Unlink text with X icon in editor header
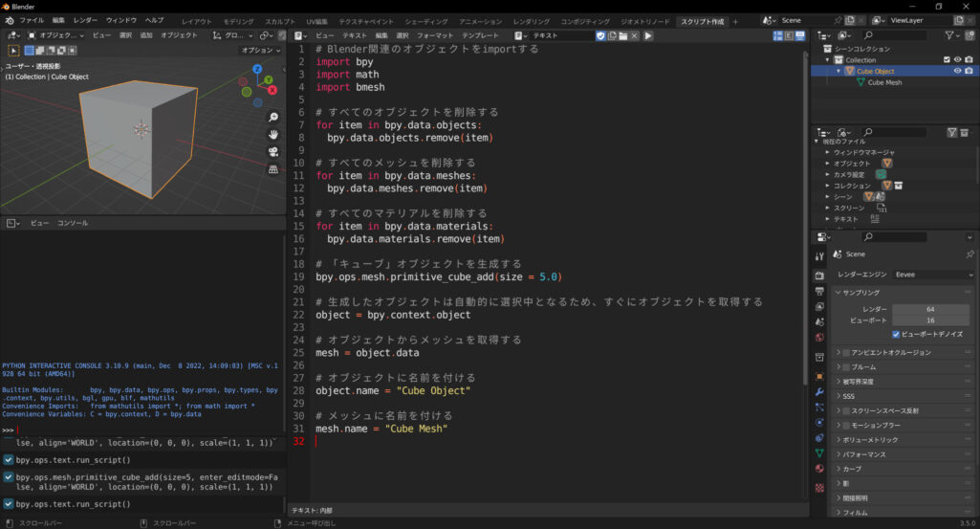This screenshot has width=980, height=529. 635,35
